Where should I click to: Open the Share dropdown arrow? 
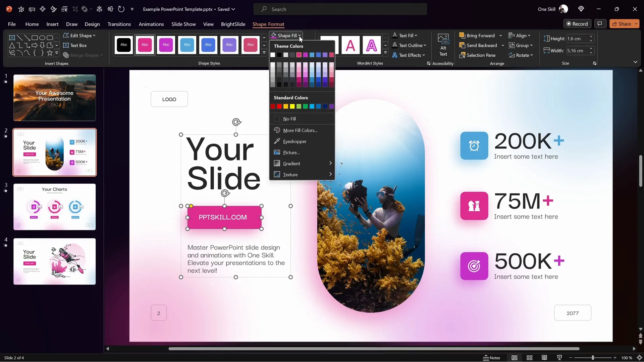[636, 24]
